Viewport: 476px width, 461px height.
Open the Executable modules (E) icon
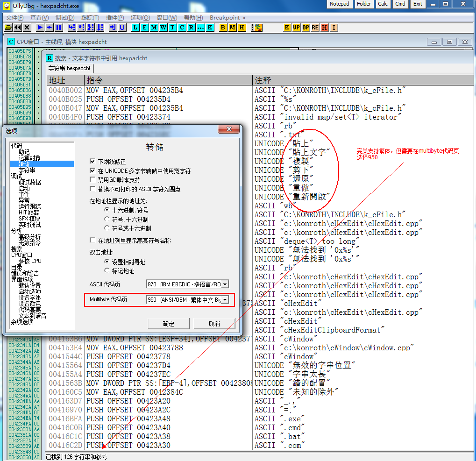click(144, 28)
